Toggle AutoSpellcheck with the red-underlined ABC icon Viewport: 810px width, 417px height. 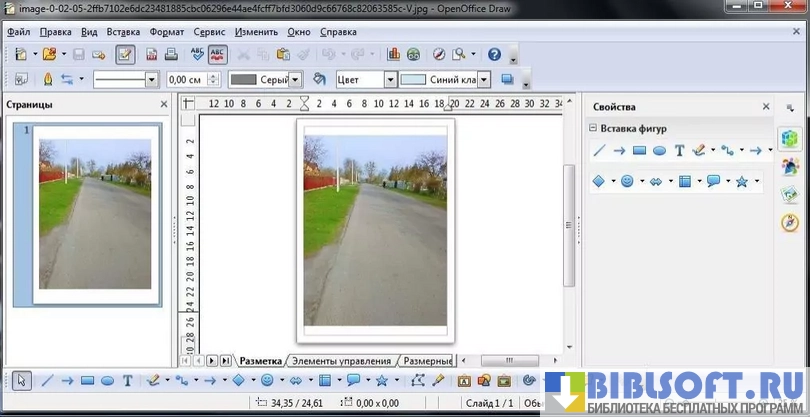217,54
